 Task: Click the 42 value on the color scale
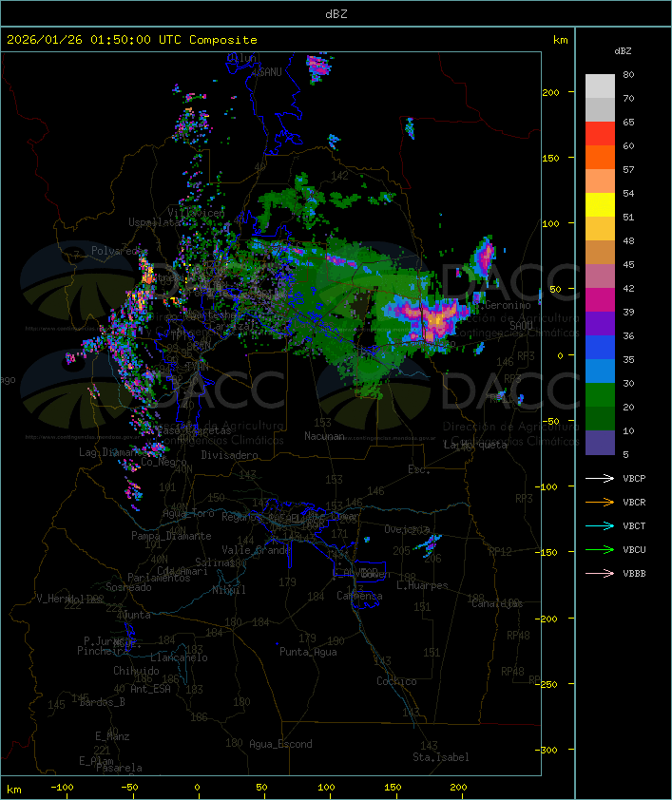tap(628, 288)
